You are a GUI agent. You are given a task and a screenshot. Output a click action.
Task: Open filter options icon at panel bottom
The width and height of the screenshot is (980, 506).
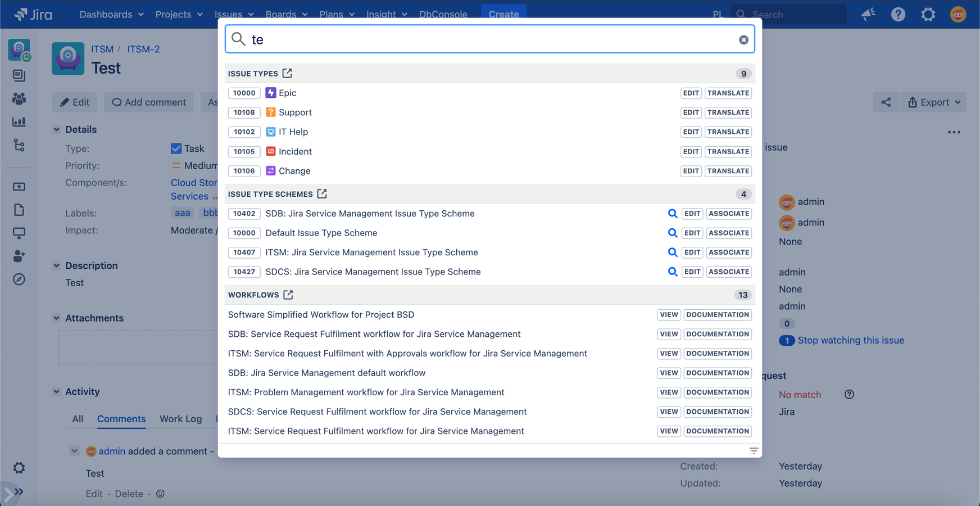tap(754, 451)
